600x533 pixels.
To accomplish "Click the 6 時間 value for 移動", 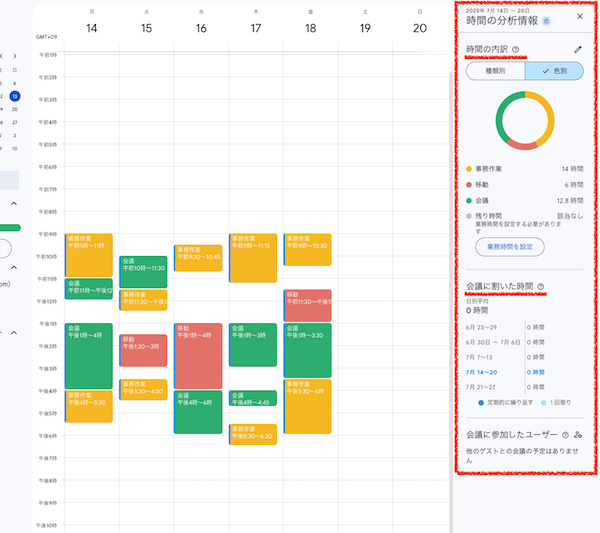I will click(574, 185).
